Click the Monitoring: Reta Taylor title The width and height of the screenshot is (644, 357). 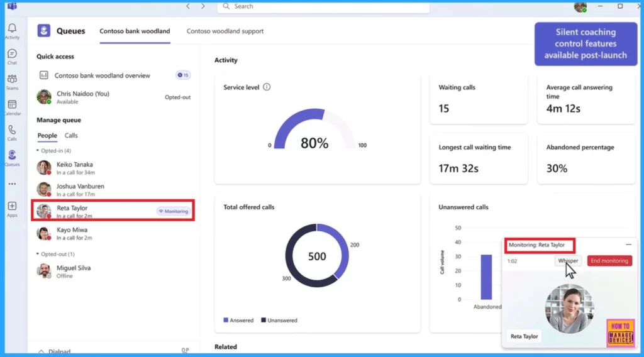tap(537, 245)
